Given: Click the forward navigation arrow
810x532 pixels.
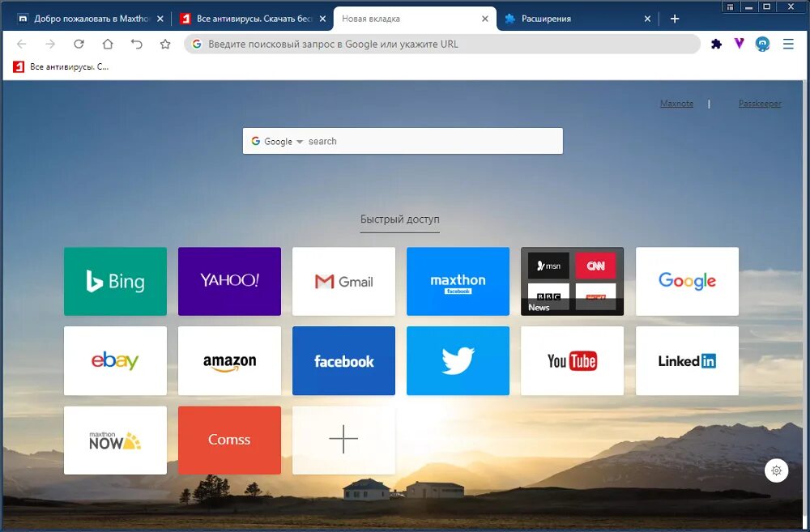Looking at the screenshot, I should tap(50, 45).
